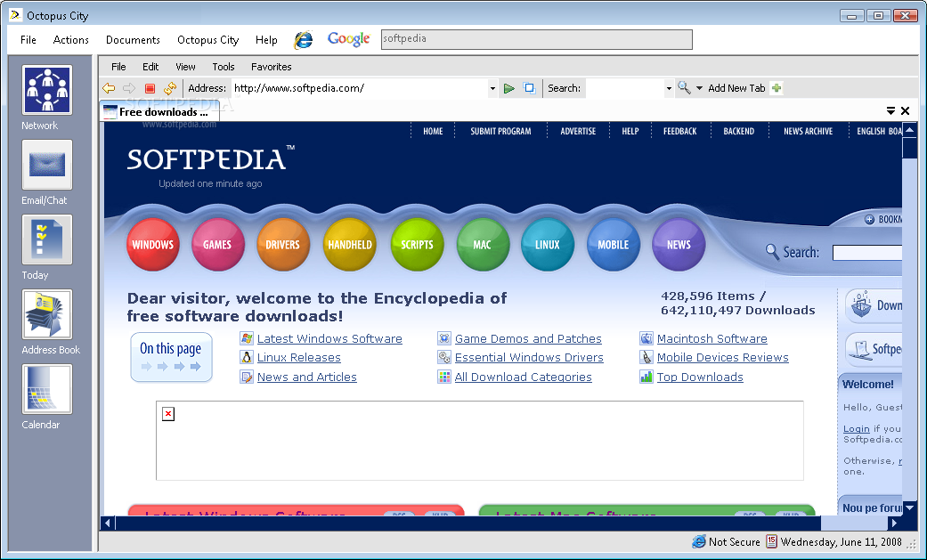Image resolution: width=927 pixels, height=560 pixels.
Task: Click All Download Categories link
Action: (x=524, y=377)
